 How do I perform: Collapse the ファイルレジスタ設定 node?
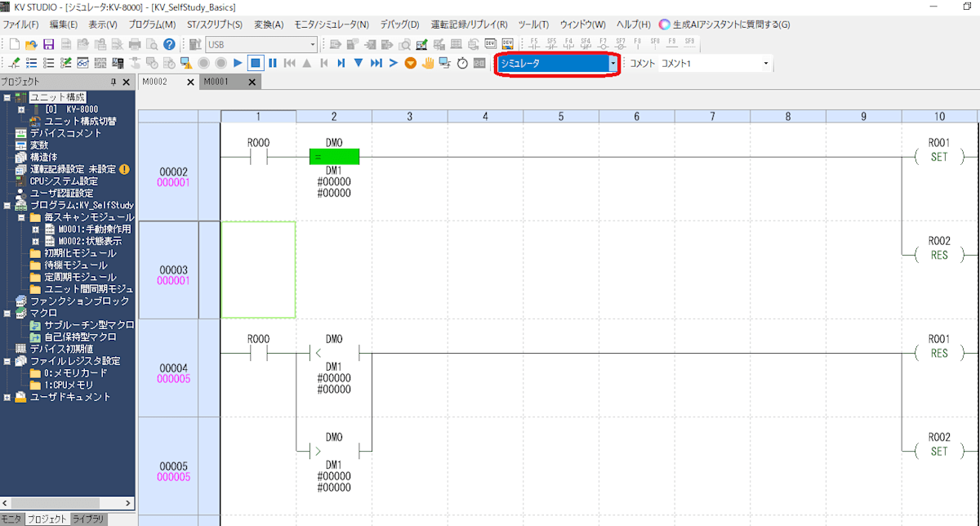pyautogui.click(x=7, y=361)
